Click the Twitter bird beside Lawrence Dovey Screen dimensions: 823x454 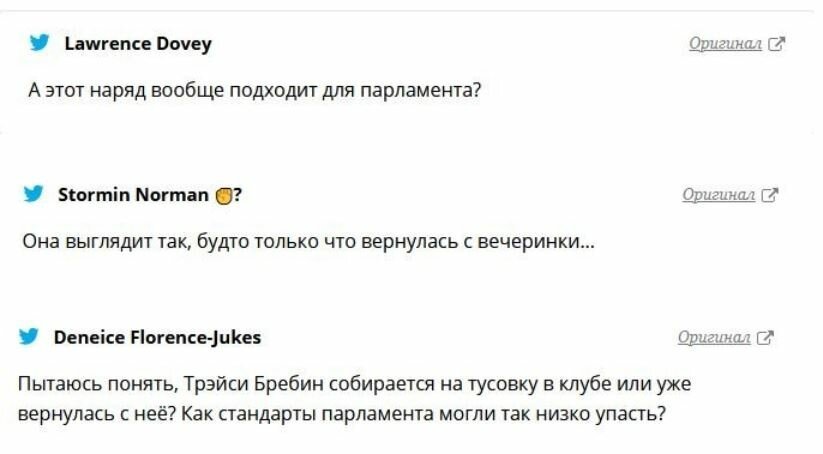pyautogui.click(x=39, y=43)
